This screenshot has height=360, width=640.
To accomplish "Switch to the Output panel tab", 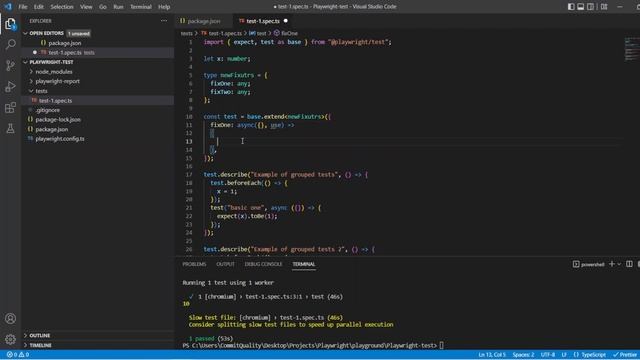I will (225, 264).
